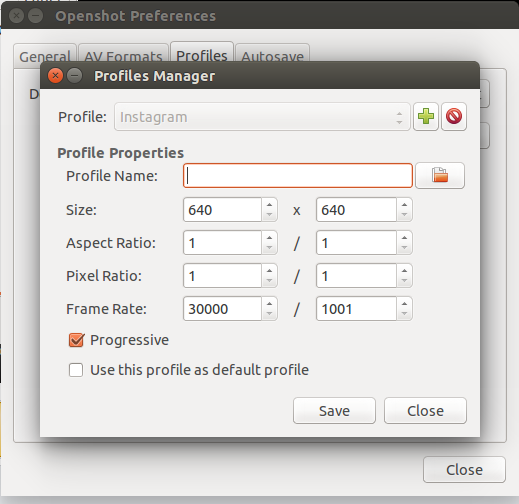This screenshot has width=519, height=504.
Task: Minimize the Profiles Manager window
Action: click(x=75, y=76)
